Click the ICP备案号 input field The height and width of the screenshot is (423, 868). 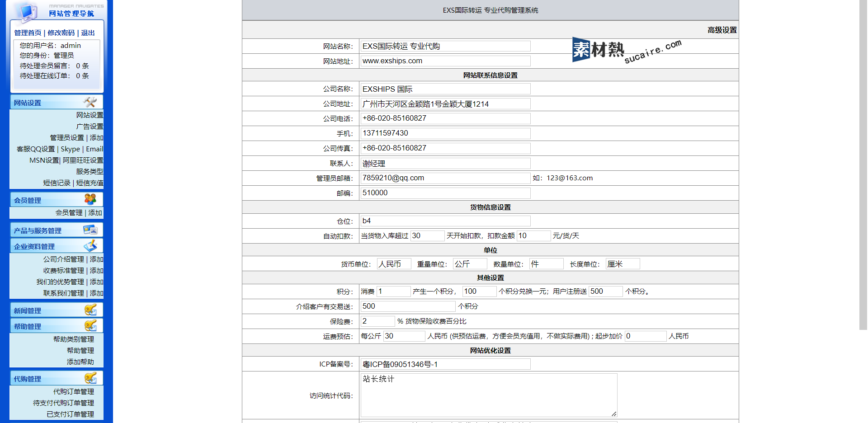click(x=445, y=364)
